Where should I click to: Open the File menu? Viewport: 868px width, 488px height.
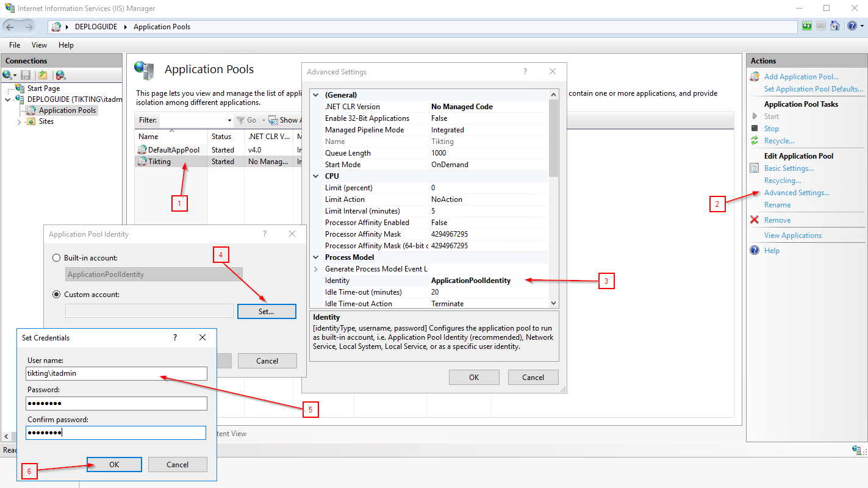[x=15, y=45]
